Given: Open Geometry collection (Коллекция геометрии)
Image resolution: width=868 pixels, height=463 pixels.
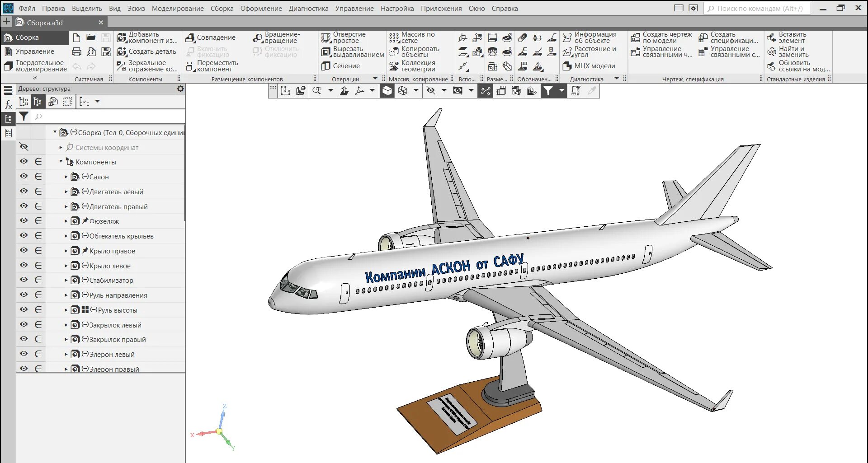Looking at the screenshot, I should point(412,66).
